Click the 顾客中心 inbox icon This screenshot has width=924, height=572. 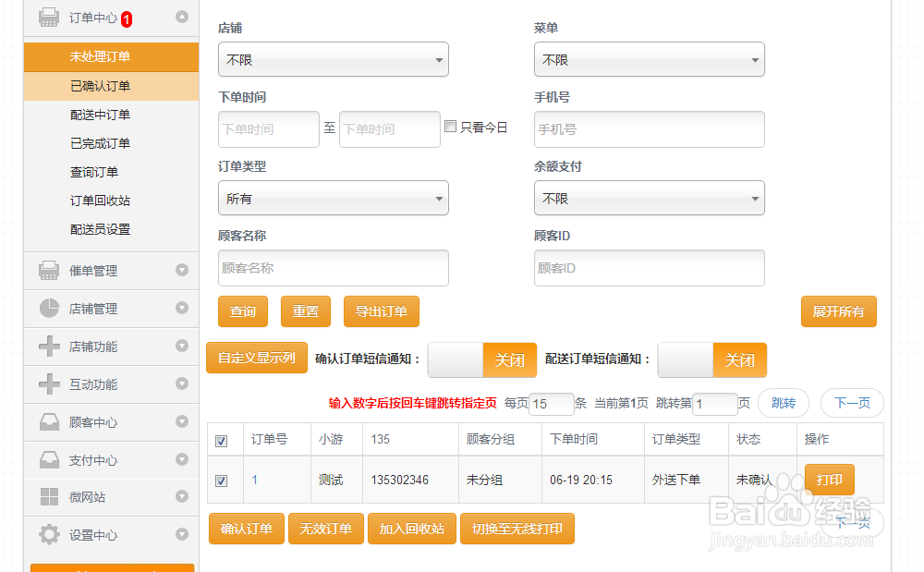[x=49, y=421]
